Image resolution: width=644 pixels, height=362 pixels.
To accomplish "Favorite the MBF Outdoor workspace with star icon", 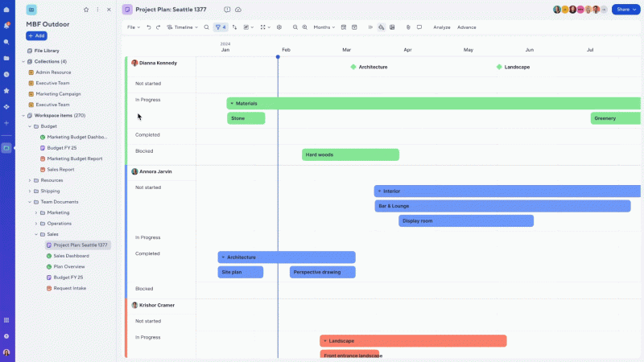I will point(86,10).
